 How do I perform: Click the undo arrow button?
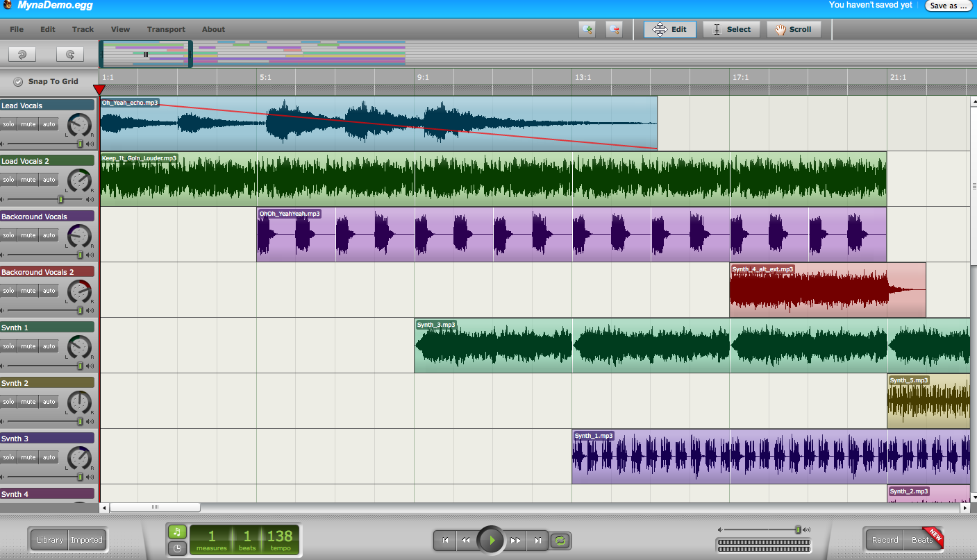click(22, 54)
